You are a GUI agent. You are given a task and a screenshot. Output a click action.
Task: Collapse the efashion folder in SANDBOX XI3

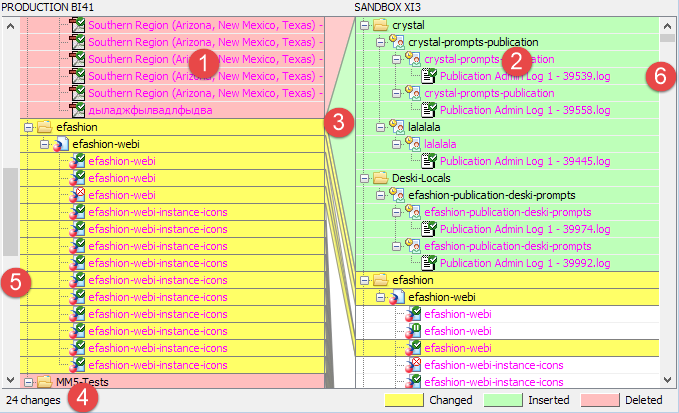(x=365, y=281)
